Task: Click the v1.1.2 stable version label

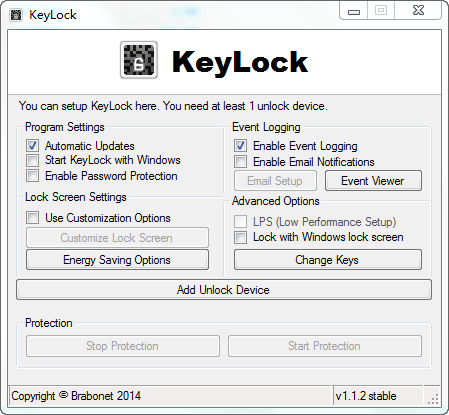Action: tap(366, 396)
